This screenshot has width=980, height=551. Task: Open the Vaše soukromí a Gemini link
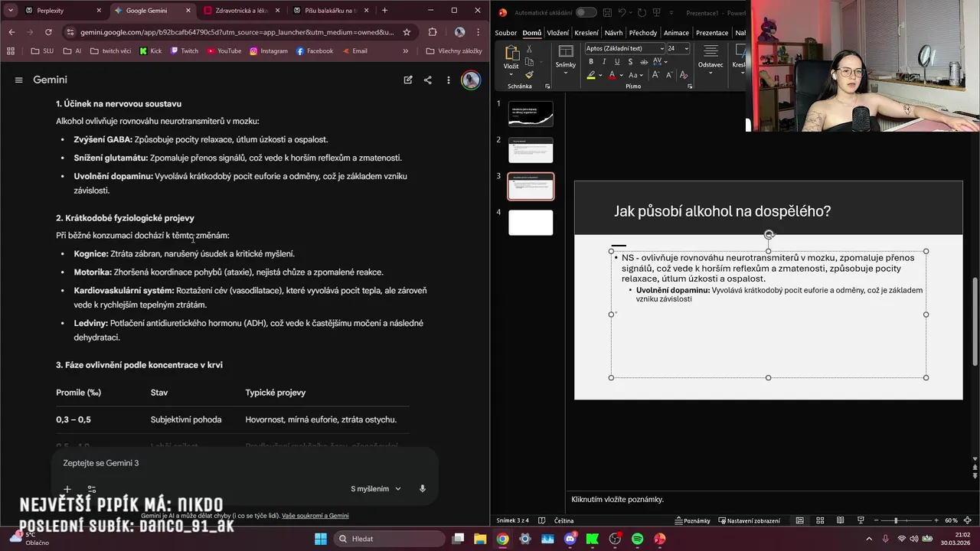(315, 516)
